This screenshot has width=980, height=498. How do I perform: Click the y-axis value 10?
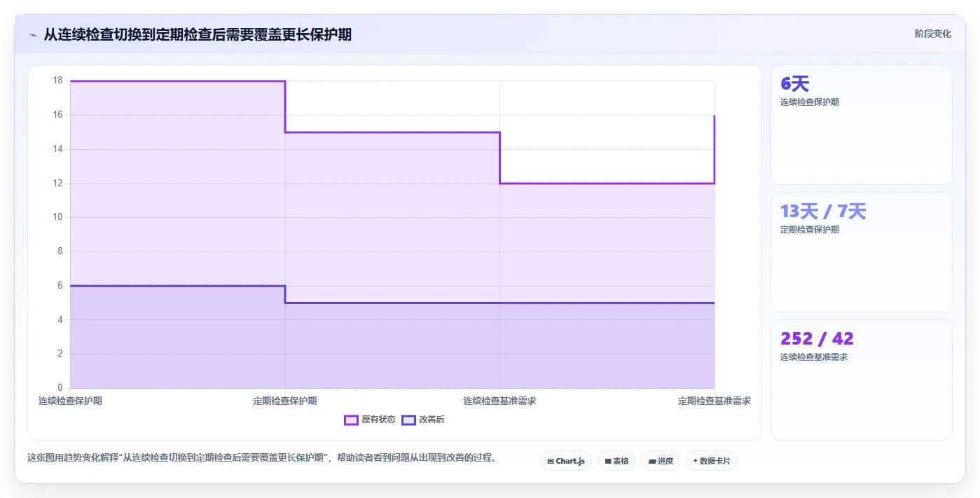[57, 217]
